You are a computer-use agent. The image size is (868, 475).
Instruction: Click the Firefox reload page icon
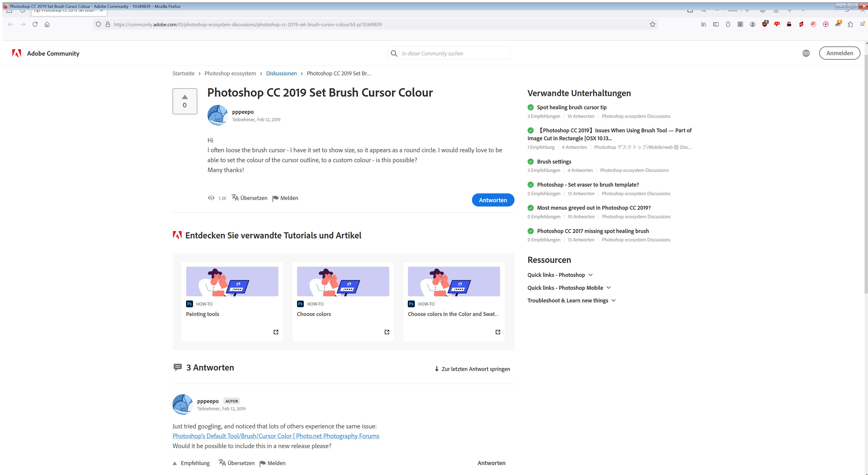tap(35, 24)
